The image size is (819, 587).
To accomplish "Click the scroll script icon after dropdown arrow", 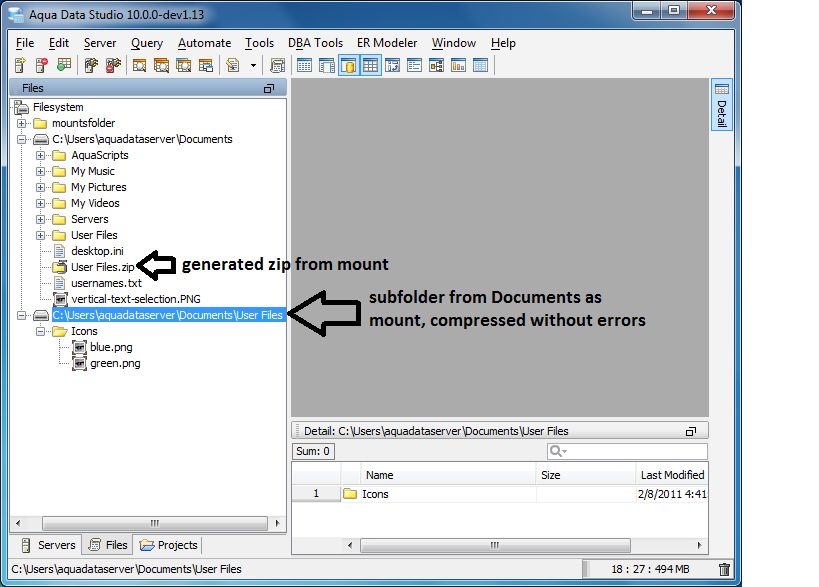I will click(277, 65).
